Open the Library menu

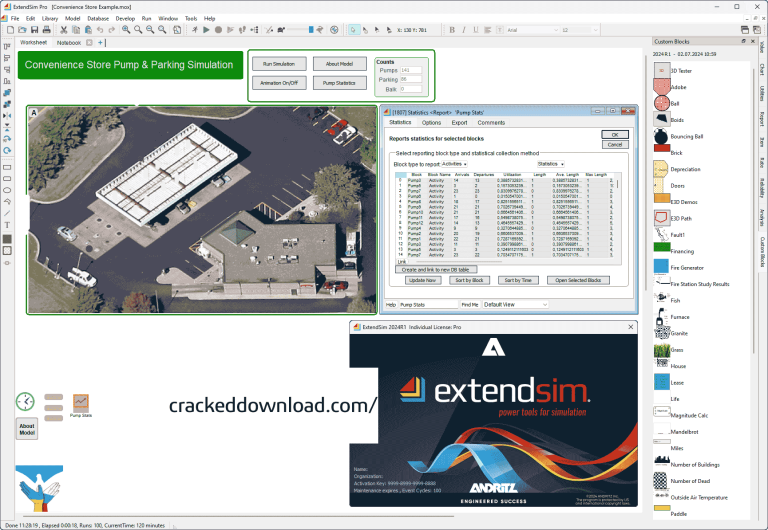49,18
